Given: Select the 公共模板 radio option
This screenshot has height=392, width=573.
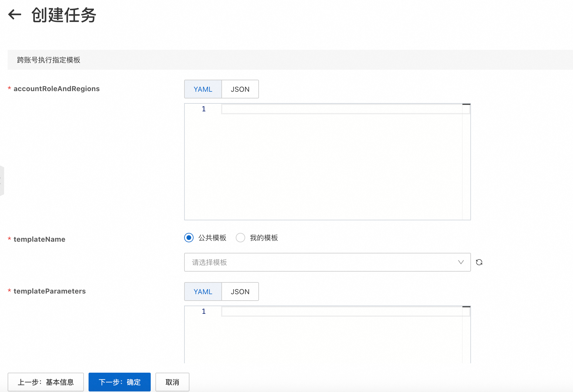Looking at the screenshot, I should (x=189, y=238).
